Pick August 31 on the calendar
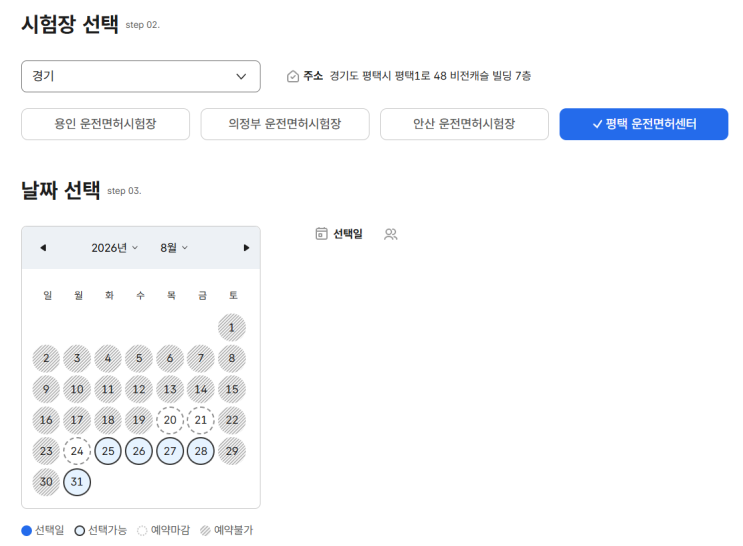 pyautogui.click(x=77, y=482)
